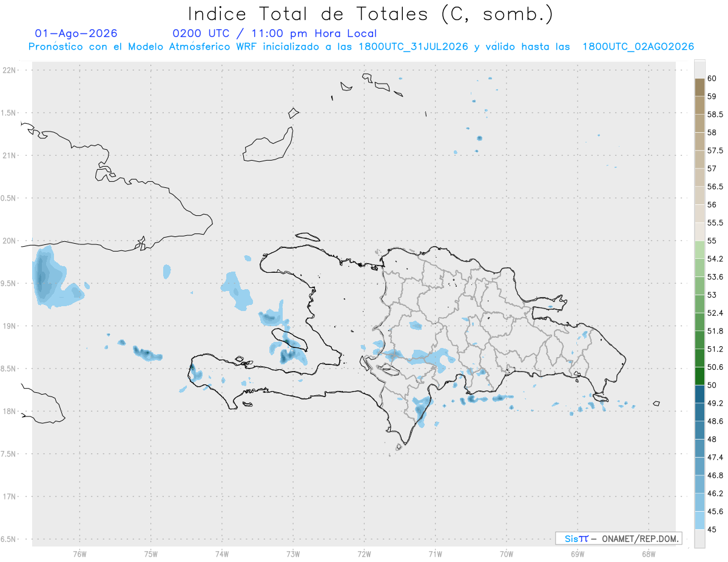Click the "18N" latitude label

[x=10, y=411]
